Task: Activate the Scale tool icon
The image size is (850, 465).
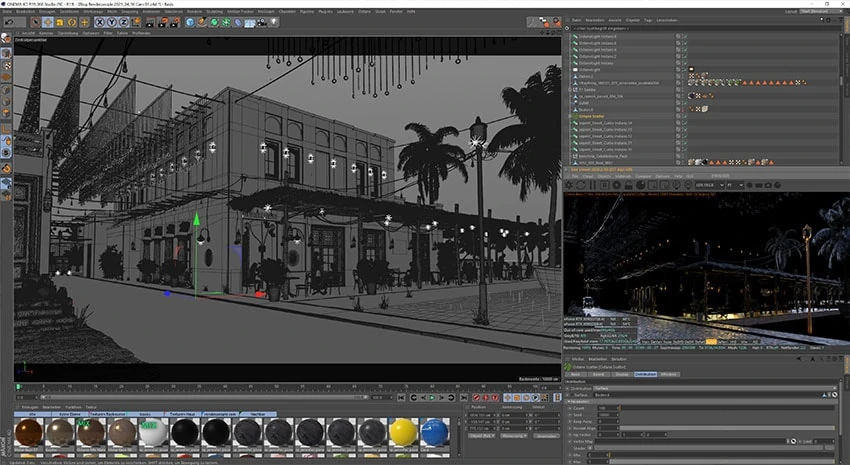Action: tap(60, 22)
